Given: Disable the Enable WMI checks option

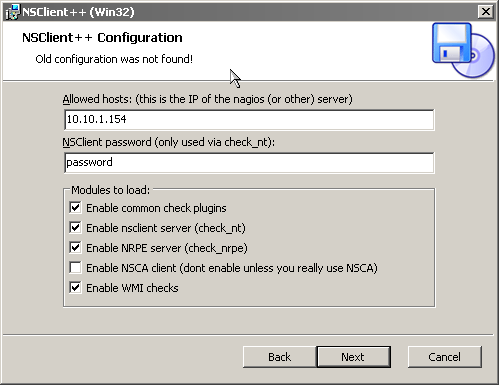Looking at the screenshot, I should click(75, 288).
